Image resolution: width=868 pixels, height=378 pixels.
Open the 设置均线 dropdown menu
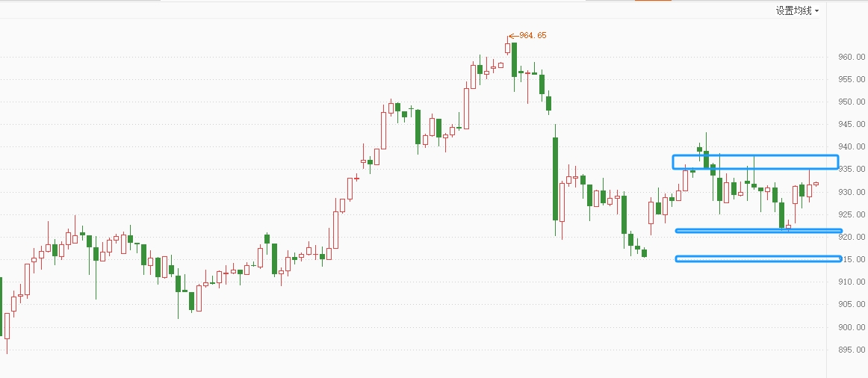[x=796, y=10]
